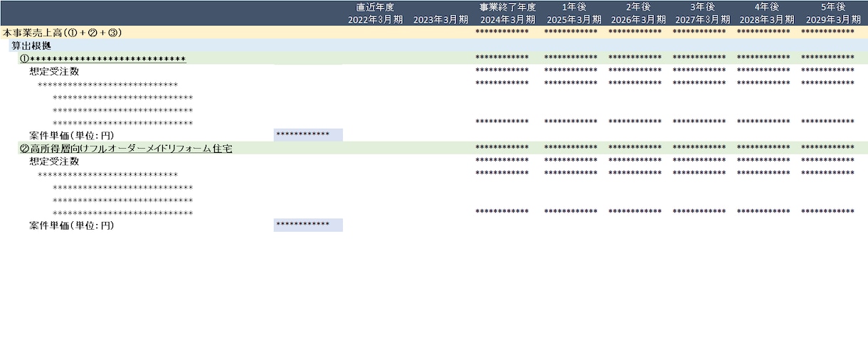Click 想定受注数 under the ① section

pos(54,71)
